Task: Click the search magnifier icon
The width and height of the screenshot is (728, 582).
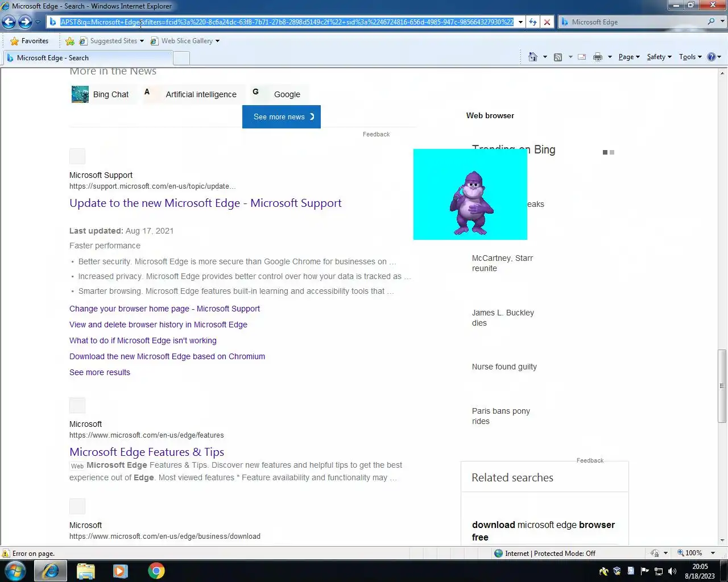Action: pos(711,22)
